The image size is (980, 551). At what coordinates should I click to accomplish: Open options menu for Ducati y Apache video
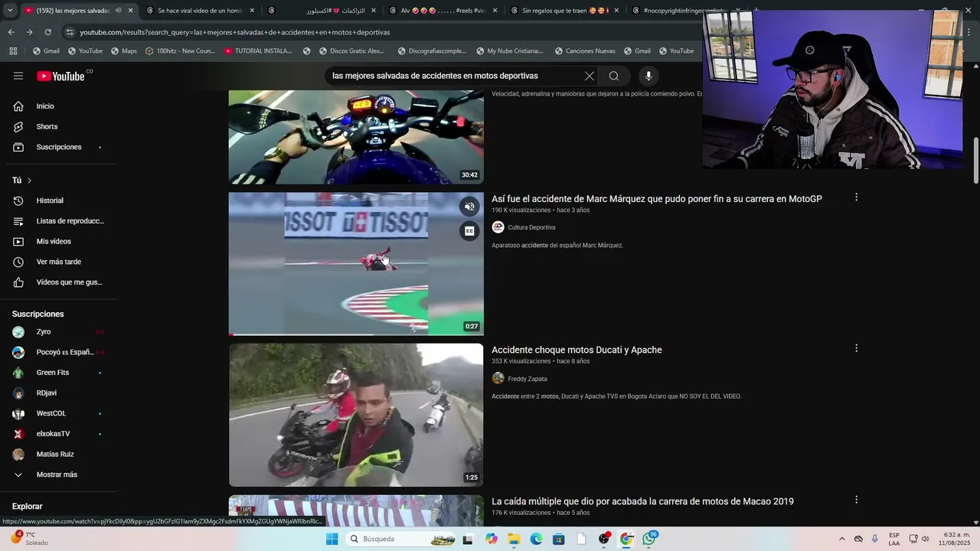click(856, 348)
